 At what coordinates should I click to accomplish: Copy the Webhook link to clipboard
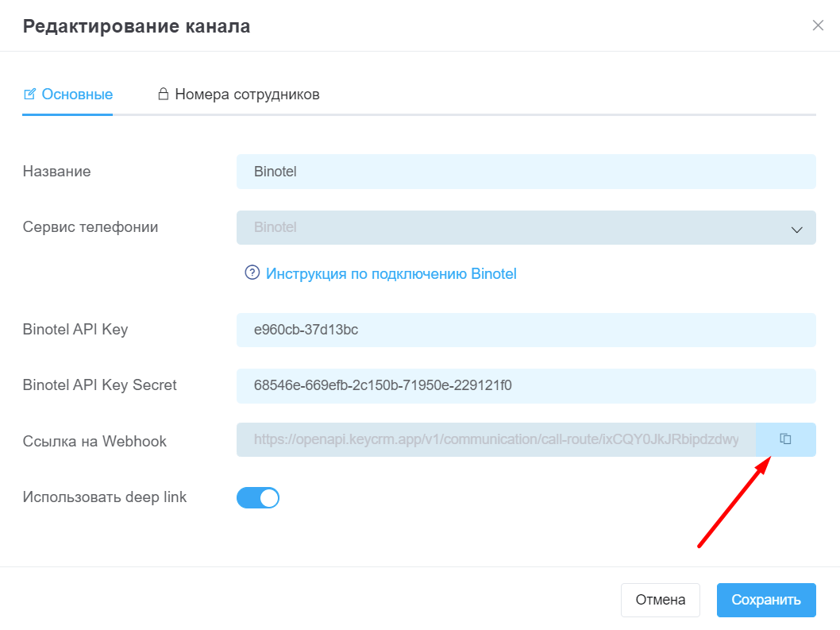pos(785,439)
